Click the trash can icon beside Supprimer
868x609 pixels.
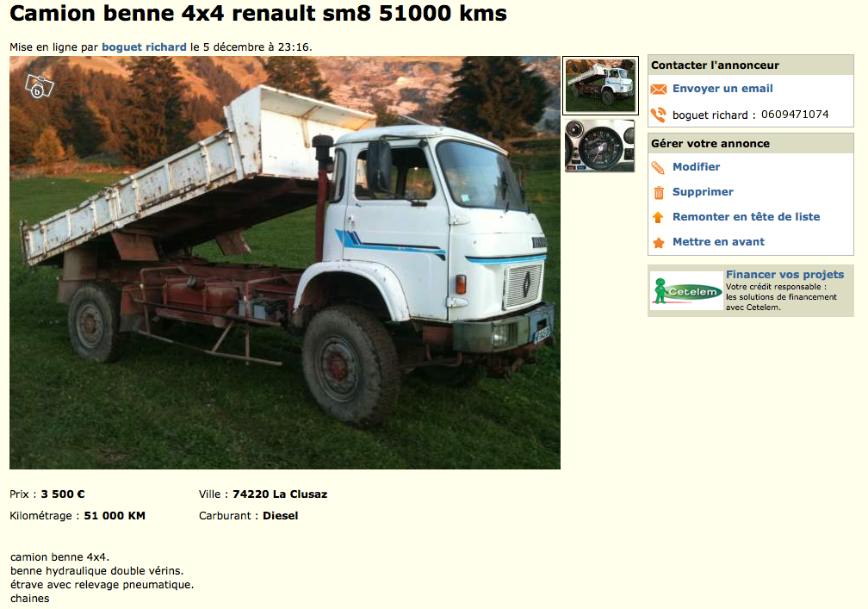point(659,193)
